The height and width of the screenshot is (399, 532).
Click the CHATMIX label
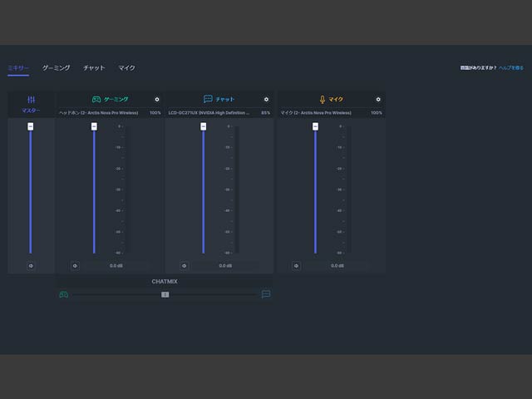point(165,282)
